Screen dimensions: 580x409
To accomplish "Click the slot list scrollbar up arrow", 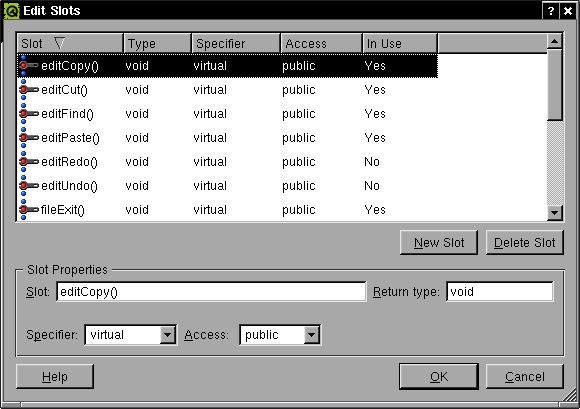I will (x=555, y=41).
